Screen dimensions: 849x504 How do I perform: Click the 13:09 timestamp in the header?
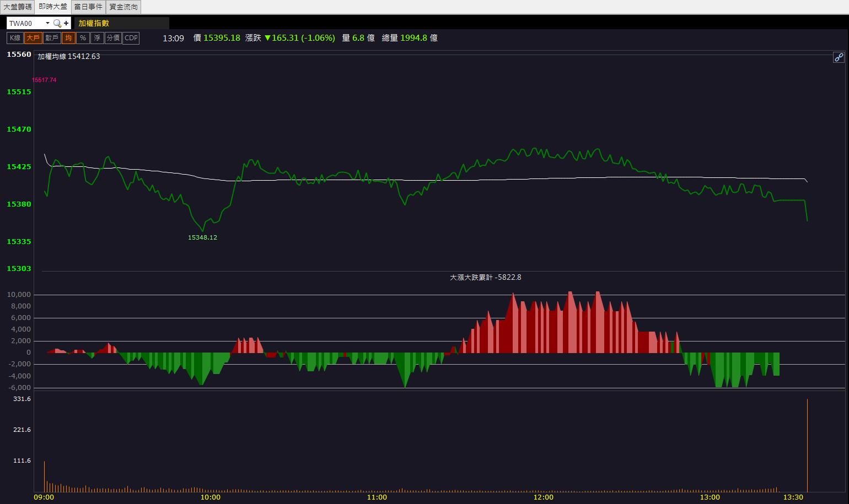173,38
